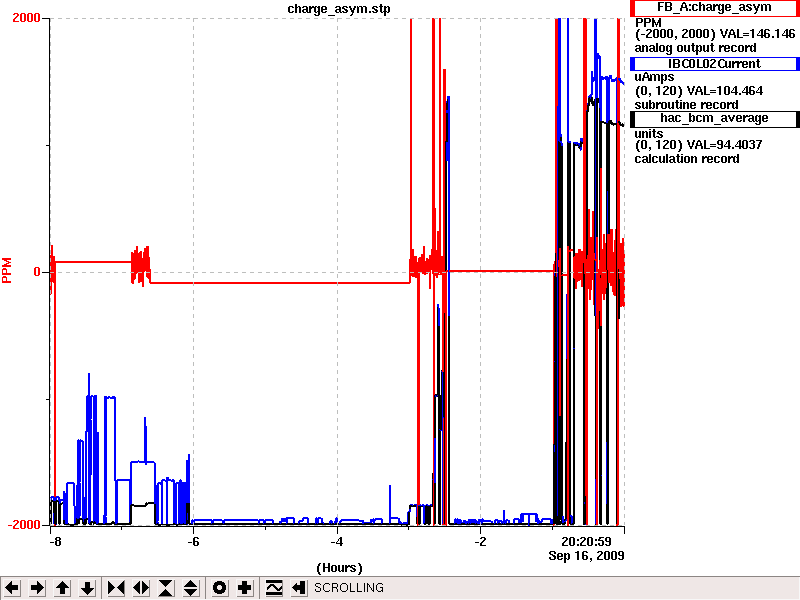Click the vertical zoom-in hourglass triangles icon
The width and height of the screenshot is (800, 600).
click(x=166, y=588)
